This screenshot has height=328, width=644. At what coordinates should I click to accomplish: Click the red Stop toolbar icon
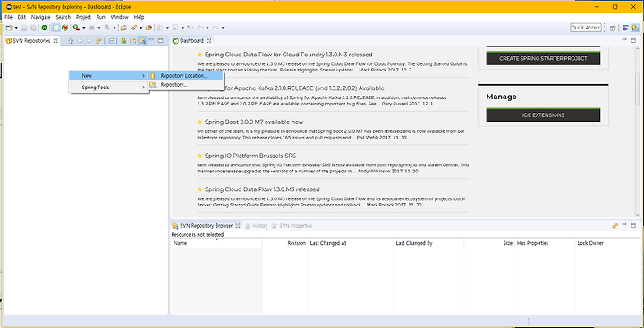click(x=91, y=28)
